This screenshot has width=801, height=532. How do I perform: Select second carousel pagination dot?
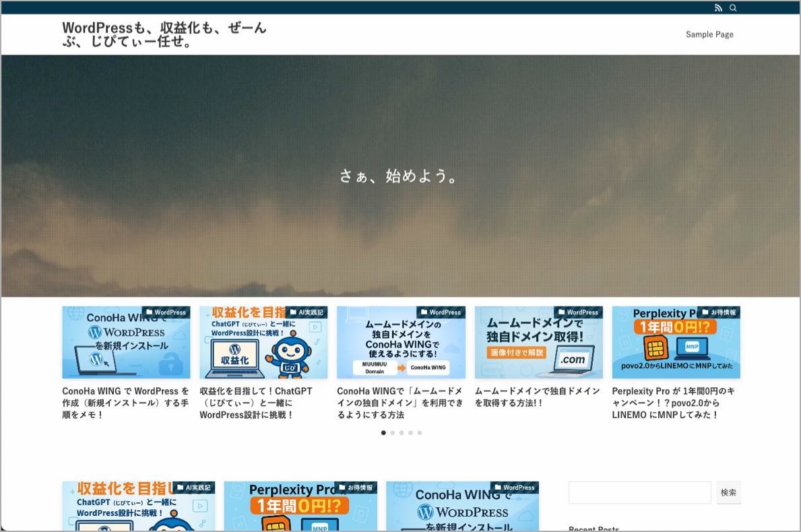[392, 433]
